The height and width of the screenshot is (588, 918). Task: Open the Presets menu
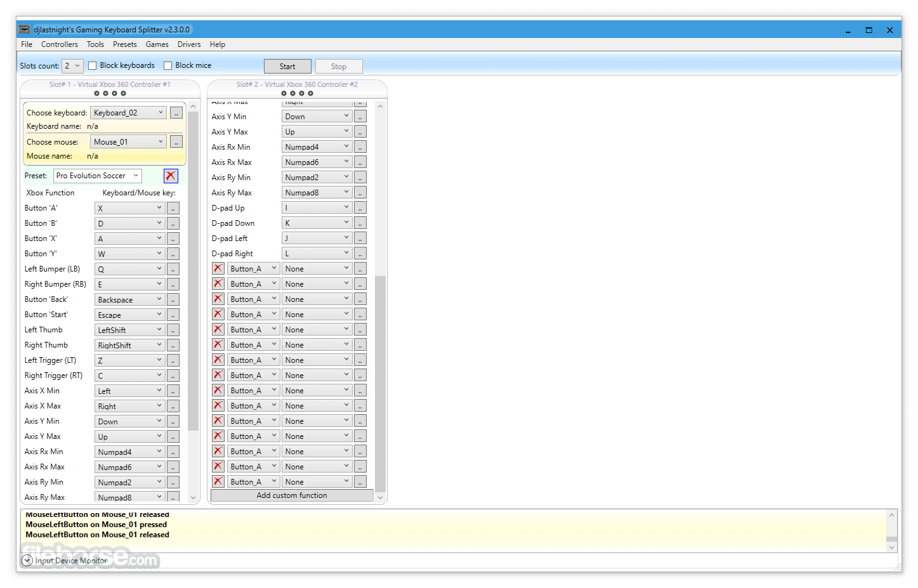click(x=125, y=44)
